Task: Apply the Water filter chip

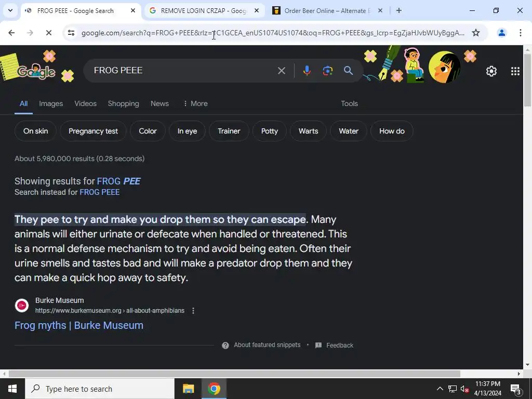Action: pos(349,131)
